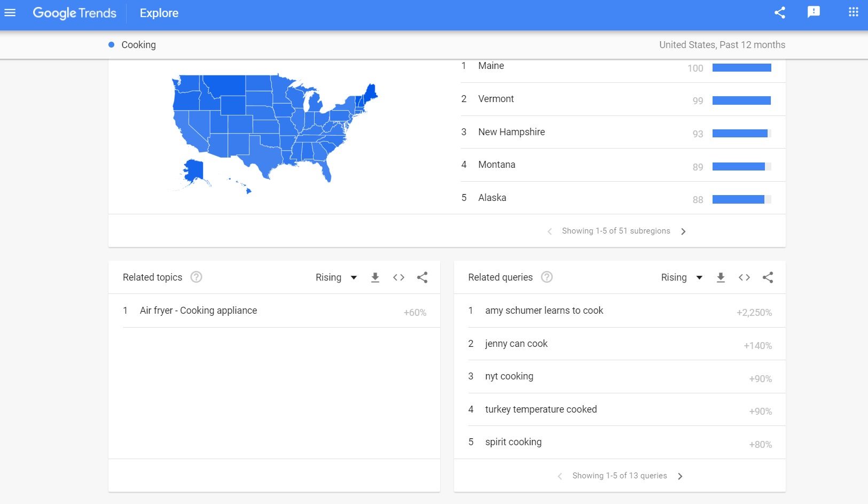Download Related topics data as CSV
This screenshot has width=868, height=504.
[x=375, y=277]
